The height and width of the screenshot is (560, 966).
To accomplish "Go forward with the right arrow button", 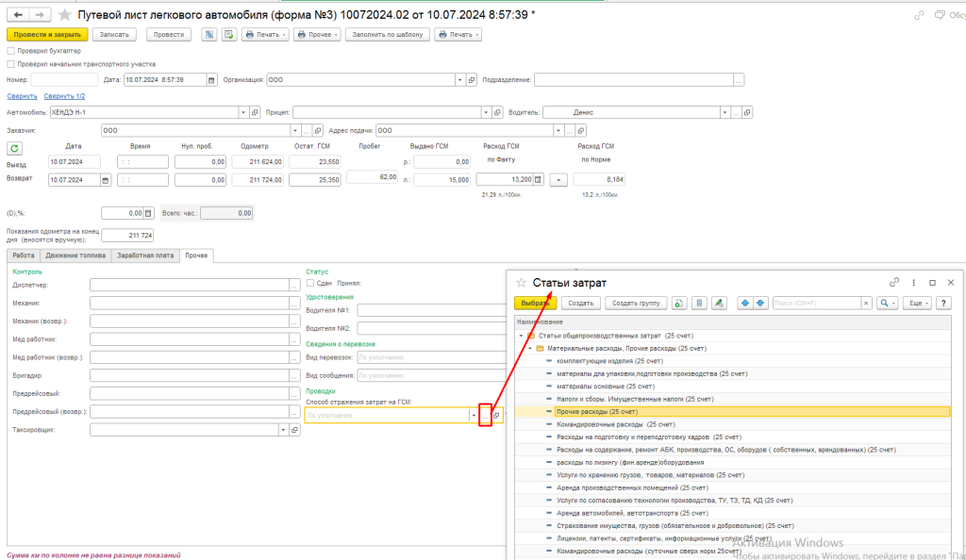I will [40, 15].
